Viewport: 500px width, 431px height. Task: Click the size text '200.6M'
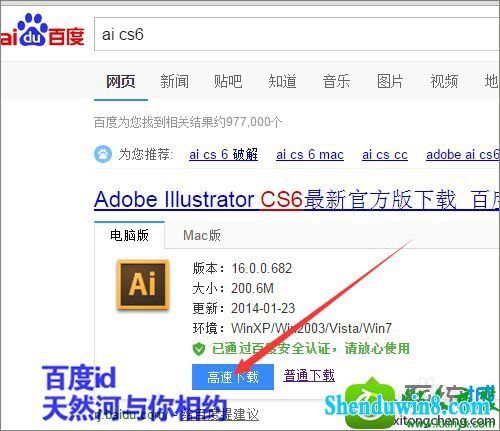pyautogui.click(x=252, y=288)
